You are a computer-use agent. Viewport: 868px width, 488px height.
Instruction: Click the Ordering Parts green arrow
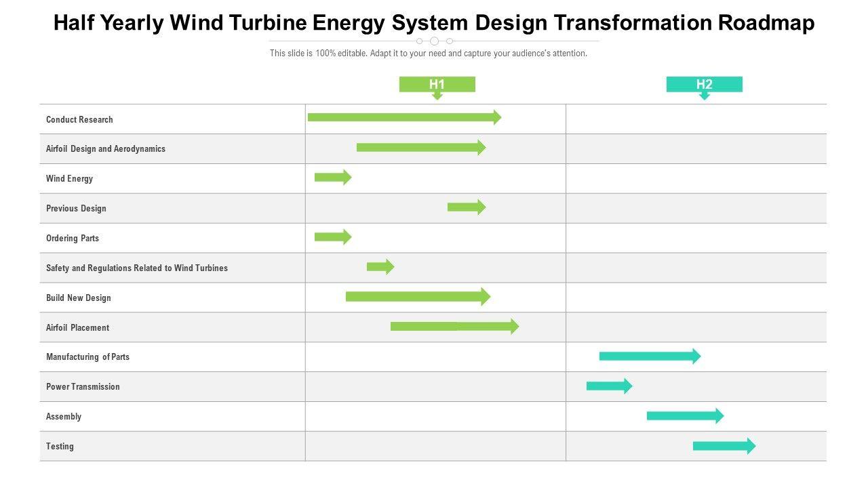click(x=332, y=237)
